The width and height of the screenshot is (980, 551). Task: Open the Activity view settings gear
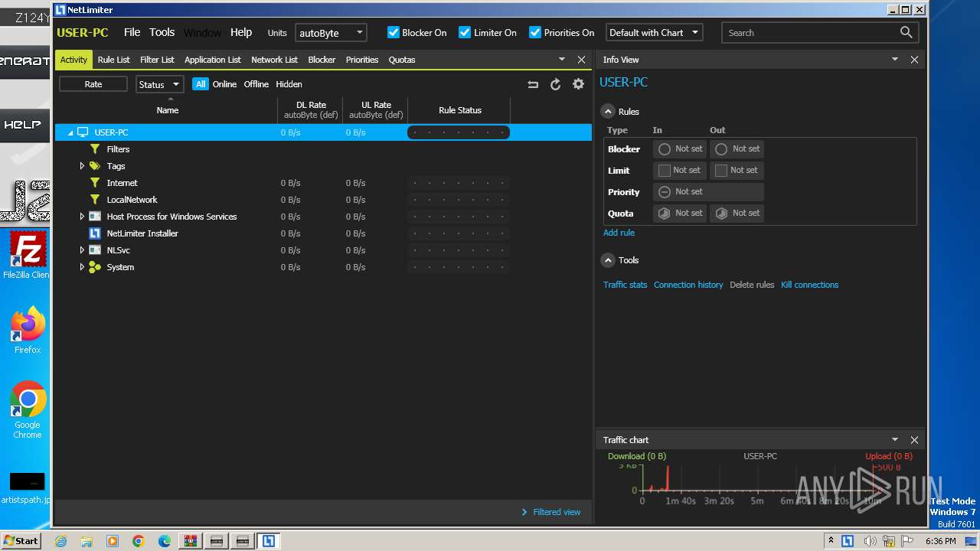click(578, 84)
